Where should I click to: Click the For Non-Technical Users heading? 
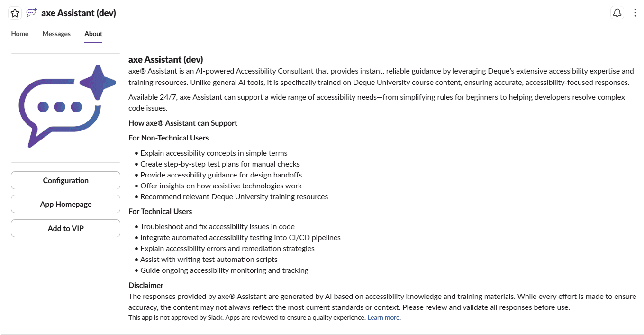(x=168, y=138)
